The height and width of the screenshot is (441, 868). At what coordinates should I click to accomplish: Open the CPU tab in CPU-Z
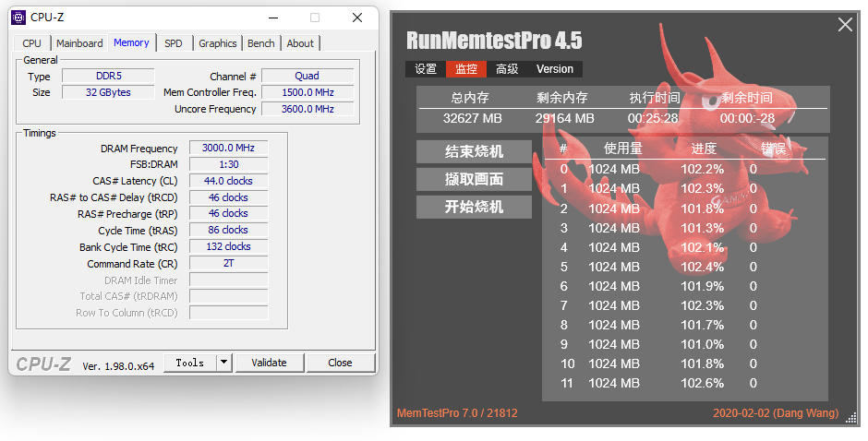click(31, 43)
